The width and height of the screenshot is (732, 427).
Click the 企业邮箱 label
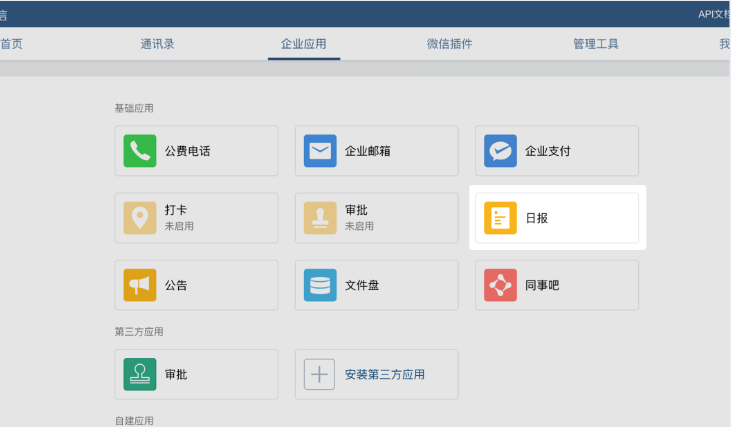click(x=367, y=151)
